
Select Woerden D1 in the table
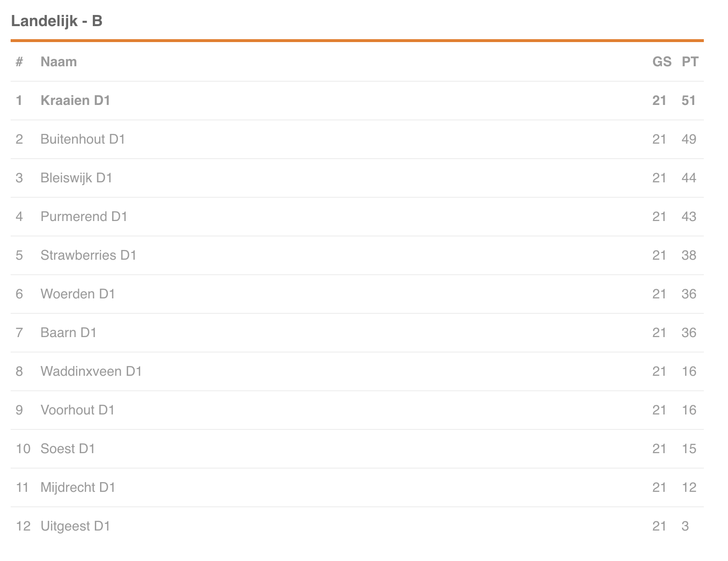[78, 294]
